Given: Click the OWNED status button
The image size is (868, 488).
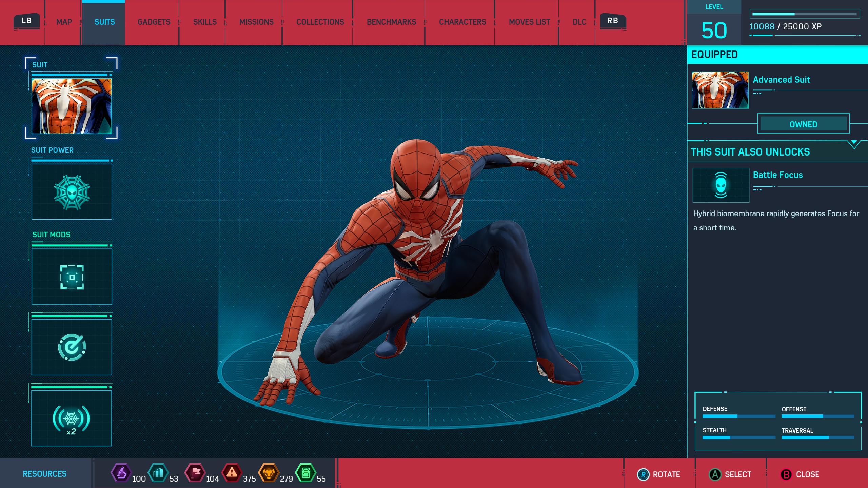Looking at the screenshot, I should pos(803,124).
